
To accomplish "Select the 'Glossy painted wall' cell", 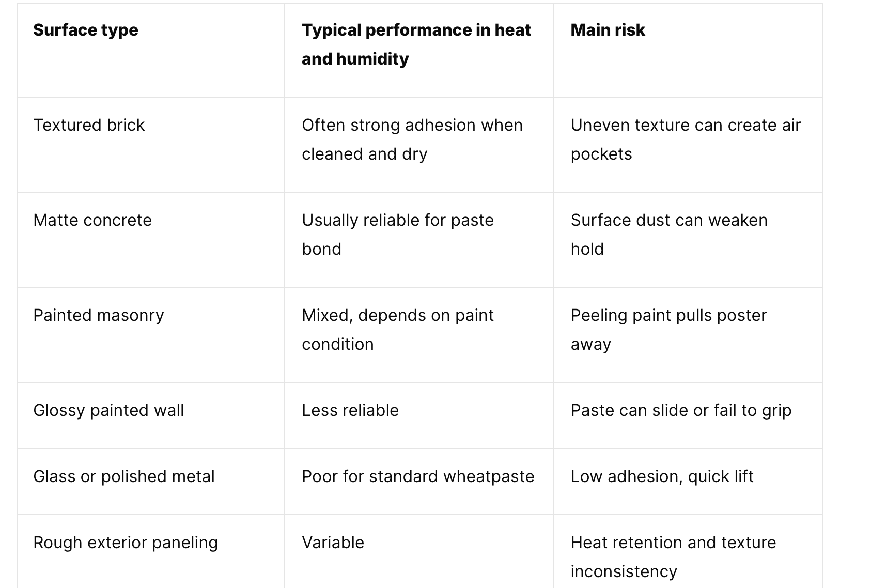I will pos(150,415).
